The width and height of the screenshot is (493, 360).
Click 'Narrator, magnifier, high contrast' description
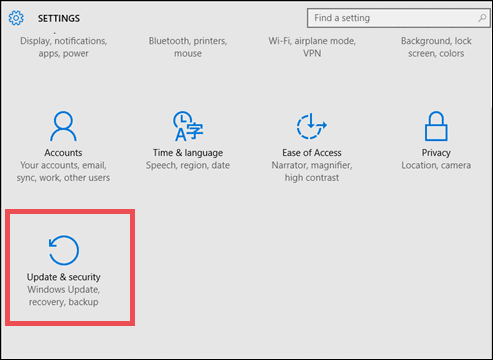tap(312, 171)
